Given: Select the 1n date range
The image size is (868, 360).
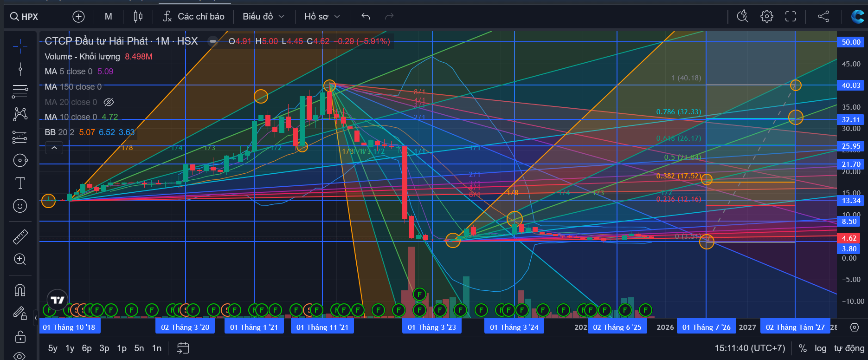Looking at the screenshot, I should pos(157,348).
